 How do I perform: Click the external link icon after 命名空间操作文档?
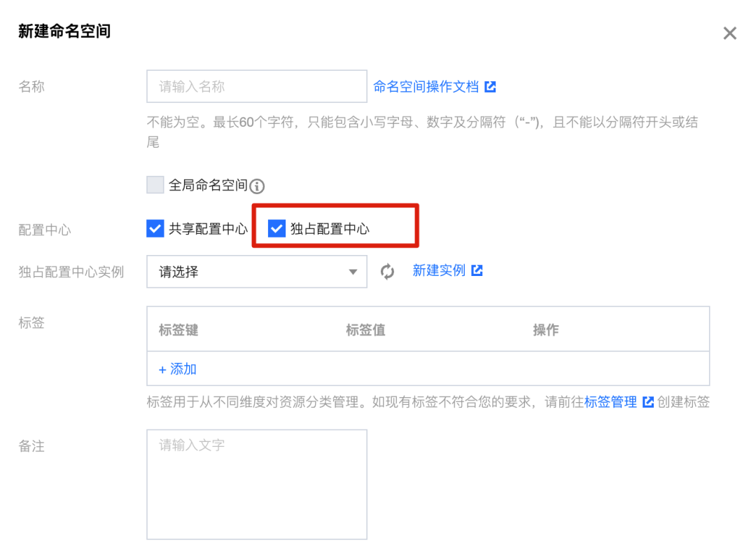pos(490,87)
